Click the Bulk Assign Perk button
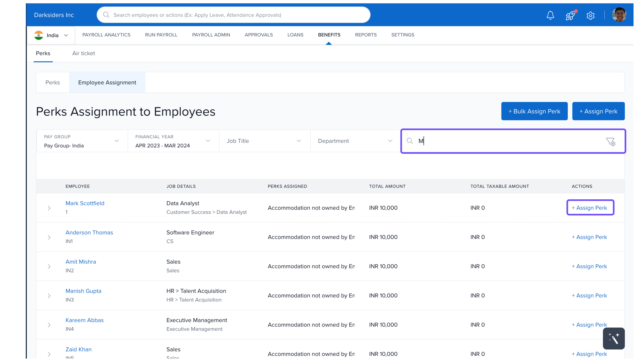Image resolution: width=644 pixels, height=362 pixels. (534, 111)
